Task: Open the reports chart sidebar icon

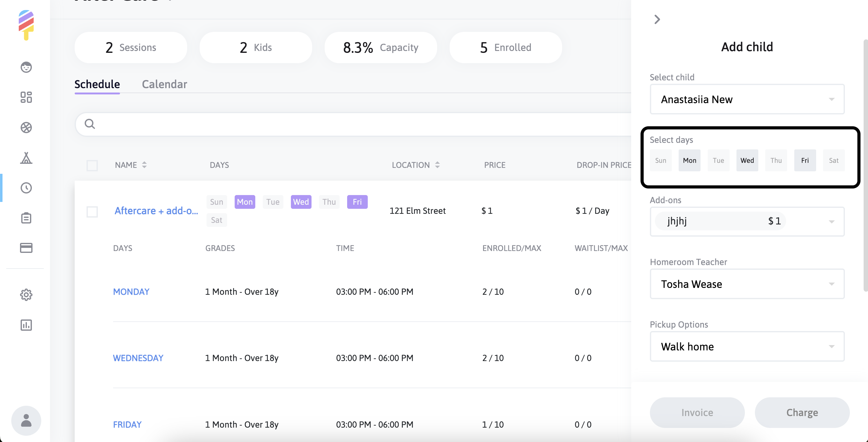Action: pos(26,325)
